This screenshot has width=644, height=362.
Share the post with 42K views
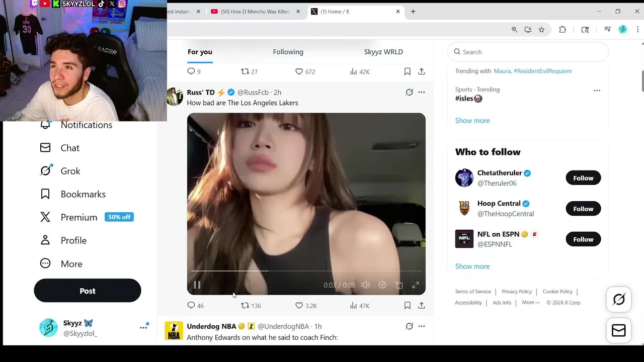[x=422, y=72]
